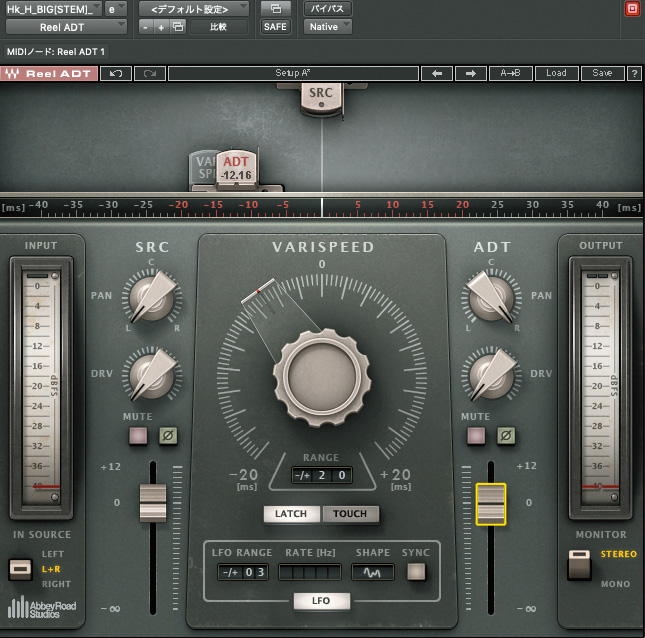
Task: Flip the IN SOURCE selector switch
Action: click(x=20, y=569)
